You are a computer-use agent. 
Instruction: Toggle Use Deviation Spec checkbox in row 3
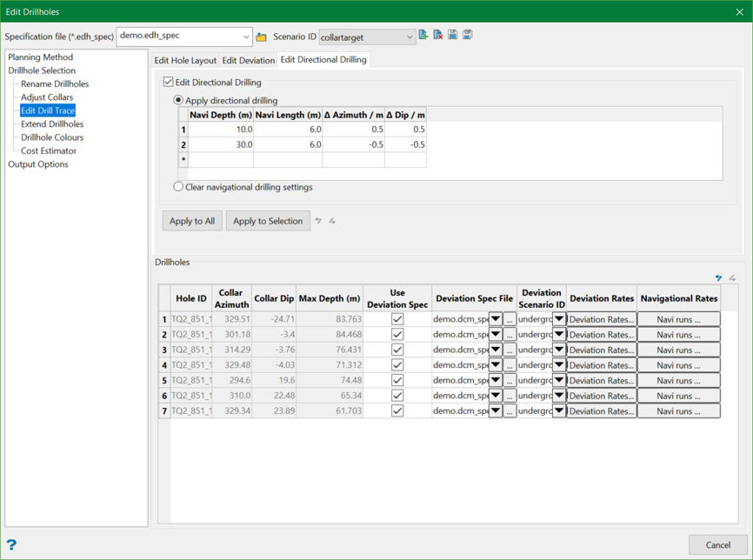point(397,350)
